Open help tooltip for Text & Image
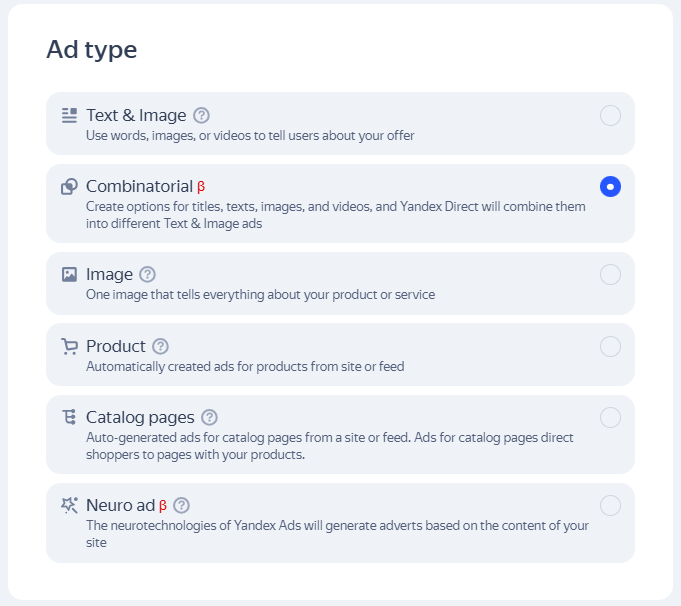This screenshot has width=681, height=606. (201, 115)
